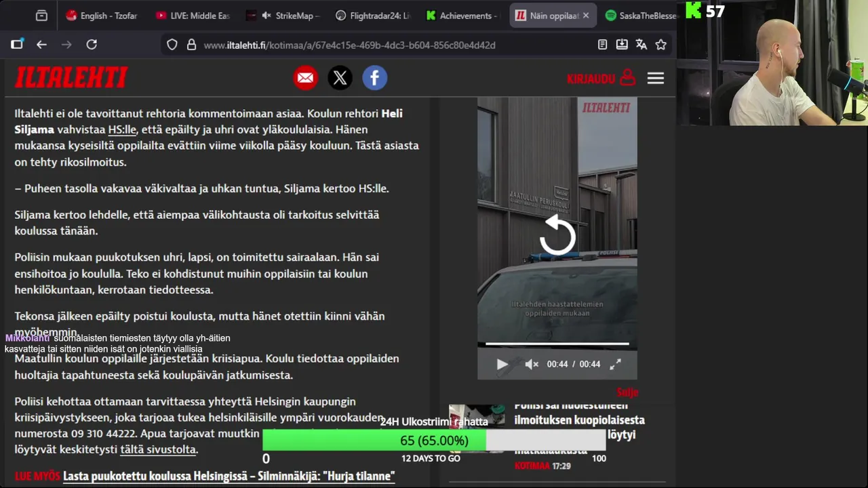Click the 24H Ulkostriimi rahatta goal title
This screenshot has width=868, height=488.
[434, 422]
